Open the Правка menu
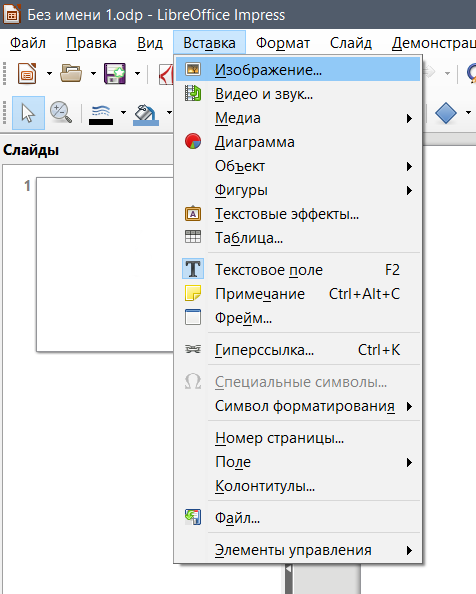This screenshot has height=594, width=476. 91,43
